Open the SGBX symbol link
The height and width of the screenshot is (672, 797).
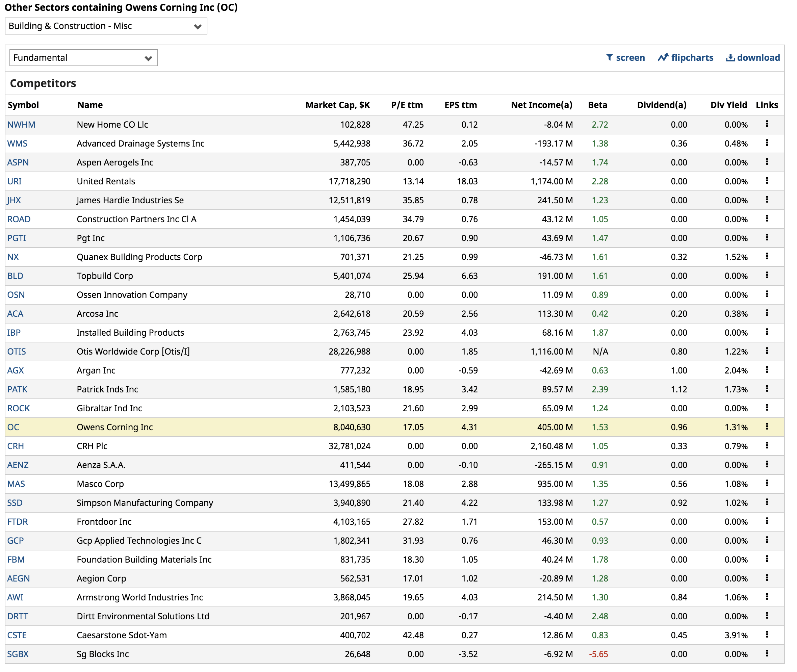(x=18, y=654)
